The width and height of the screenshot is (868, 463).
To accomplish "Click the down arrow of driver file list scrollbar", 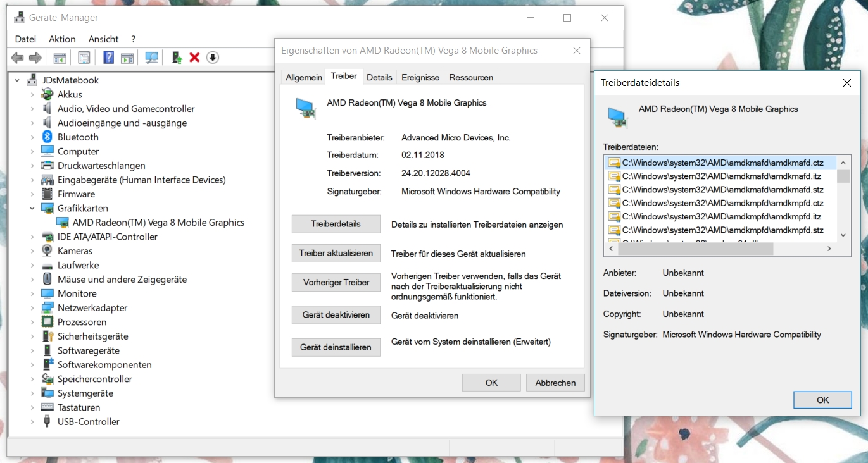I will (843, 235).
